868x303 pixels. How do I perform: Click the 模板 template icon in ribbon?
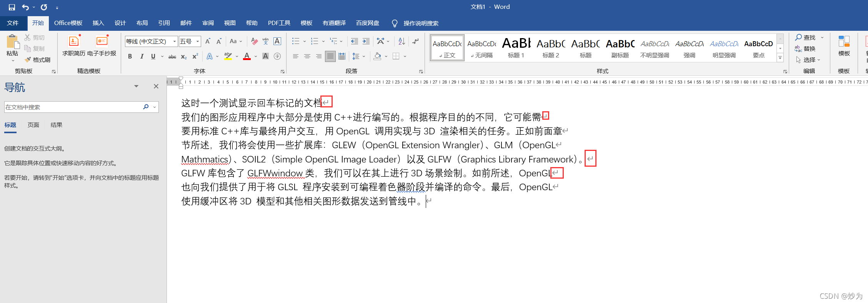844,45
